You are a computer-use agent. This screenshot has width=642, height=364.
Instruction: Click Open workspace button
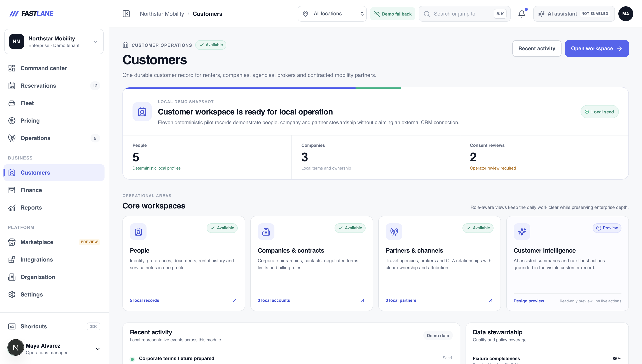tap(597, 49)
